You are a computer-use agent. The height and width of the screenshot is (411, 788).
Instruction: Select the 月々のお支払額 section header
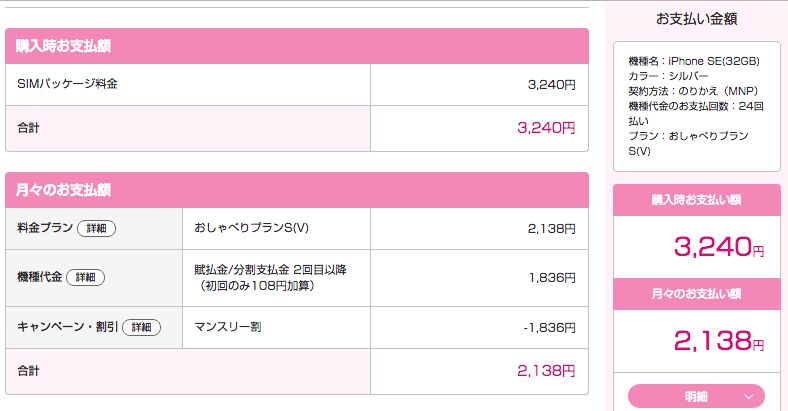point(297,190)
